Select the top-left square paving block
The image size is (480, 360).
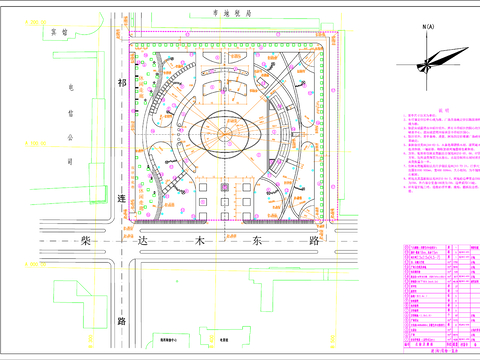tap(203, 187)
